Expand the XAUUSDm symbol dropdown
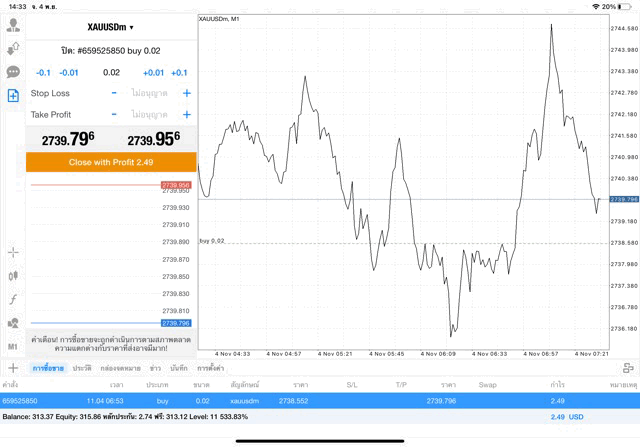 (111, 28)
